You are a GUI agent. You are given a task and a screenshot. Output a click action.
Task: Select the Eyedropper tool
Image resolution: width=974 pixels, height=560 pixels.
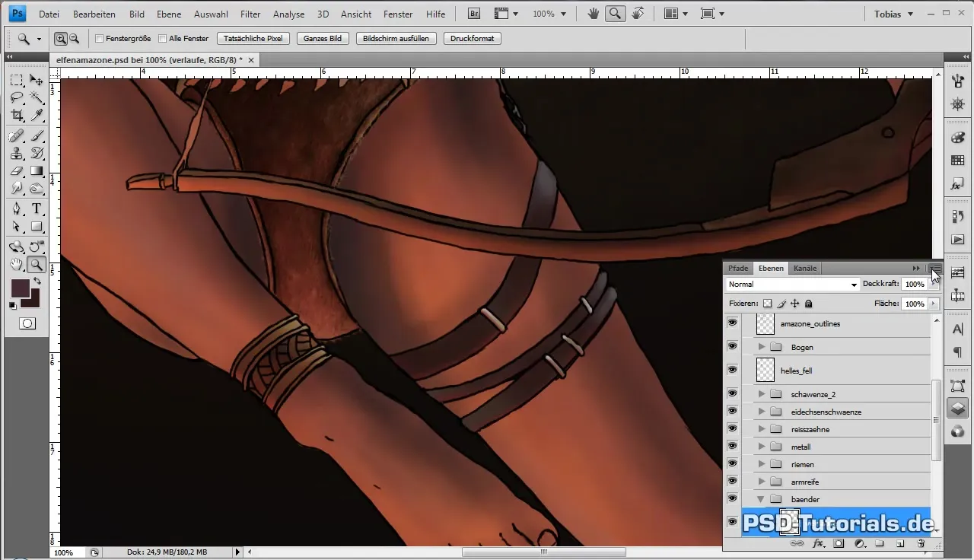[x=37, y=116]
